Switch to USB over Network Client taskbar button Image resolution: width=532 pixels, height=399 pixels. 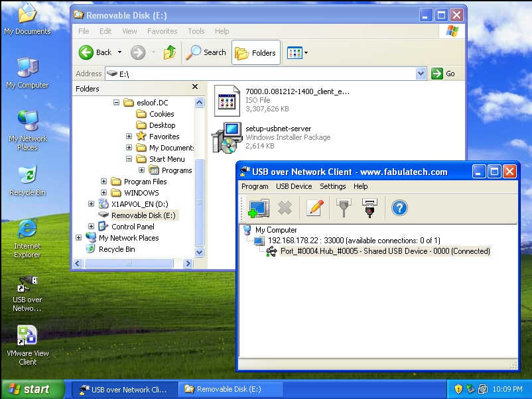(125, 390)
